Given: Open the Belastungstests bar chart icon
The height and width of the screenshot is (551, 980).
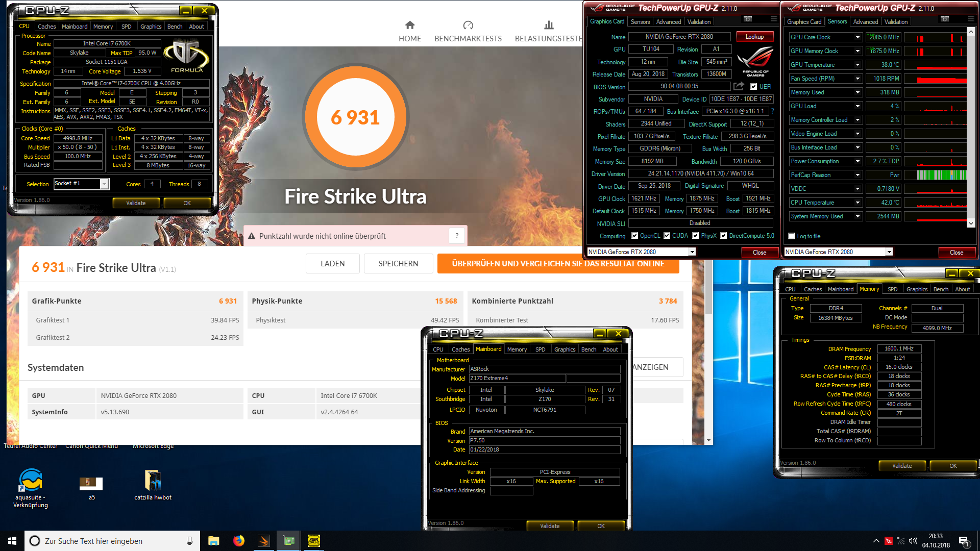Looking at the screenshot, I should [x=549, y=25].
